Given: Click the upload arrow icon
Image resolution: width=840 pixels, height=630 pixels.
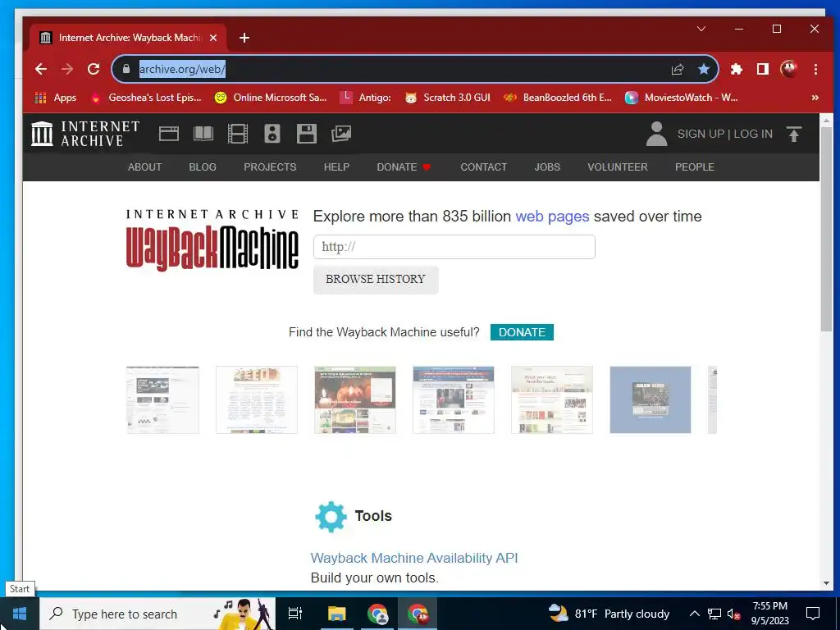Looking at the screenshot, I should pos(794,134).
